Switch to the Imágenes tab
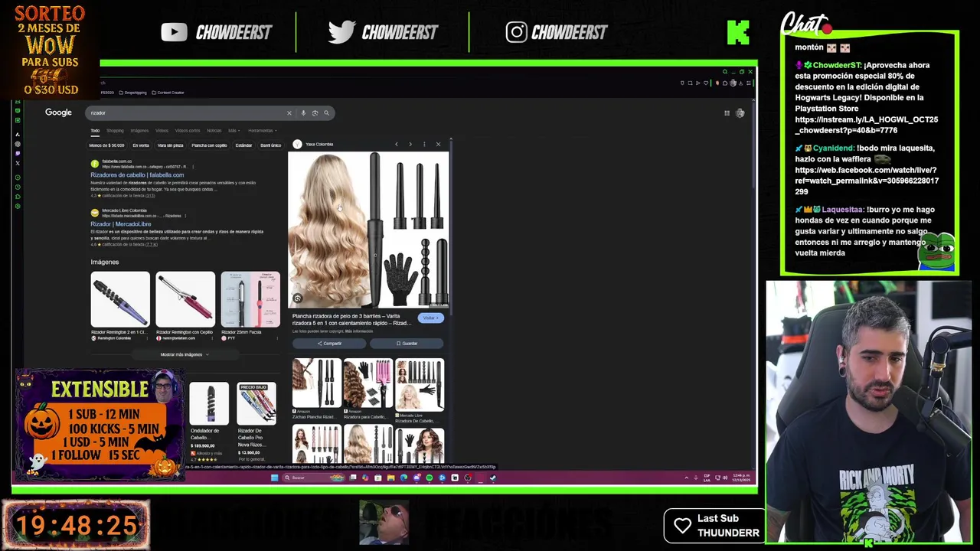 coord(139,130)
